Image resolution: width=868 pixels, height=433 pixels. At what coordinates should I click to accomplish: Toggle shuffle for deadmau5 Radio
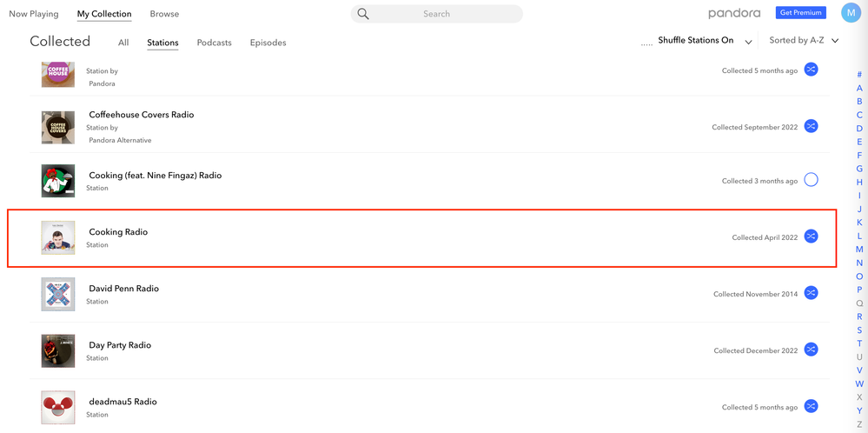pos(811,406)
